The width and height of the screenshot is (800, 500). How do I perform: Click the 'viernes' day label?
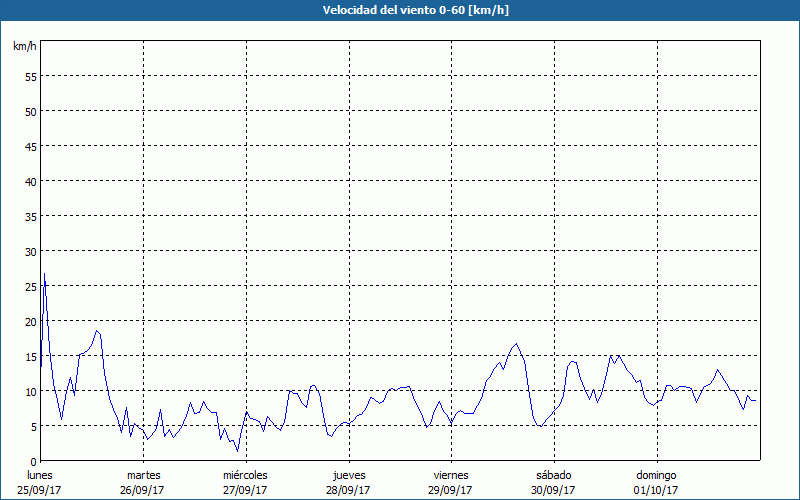click(451, 474)
